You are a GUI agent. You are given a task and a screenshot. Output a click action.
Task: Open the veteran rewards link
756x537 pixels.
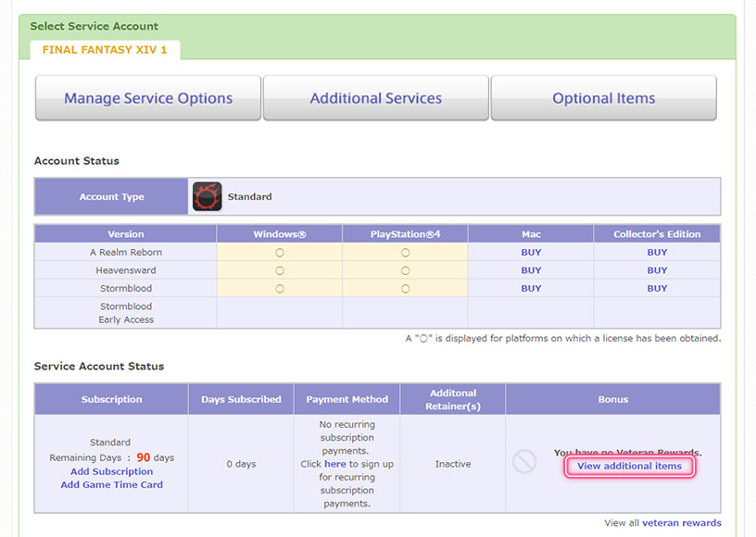682,522
